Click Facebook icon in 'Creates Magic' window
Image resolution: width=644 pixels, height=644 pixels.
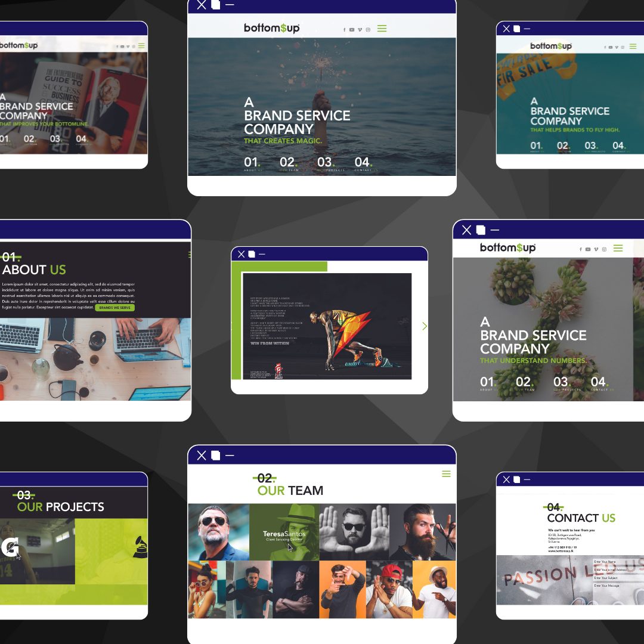[344, 30]
